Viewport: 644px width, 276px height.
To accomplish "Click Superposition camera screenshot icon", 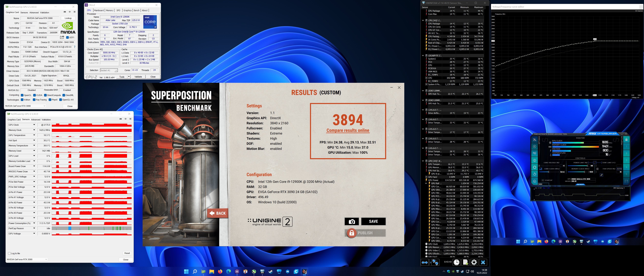I will pyautogui.click(x=352, y=221).
